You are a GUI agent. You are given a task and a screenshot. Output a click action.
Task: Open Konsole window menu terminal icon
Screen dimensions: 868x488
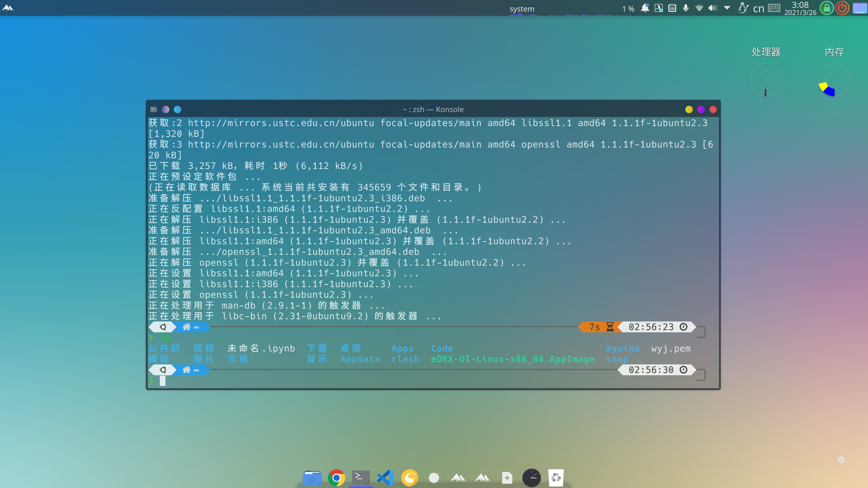154,109
